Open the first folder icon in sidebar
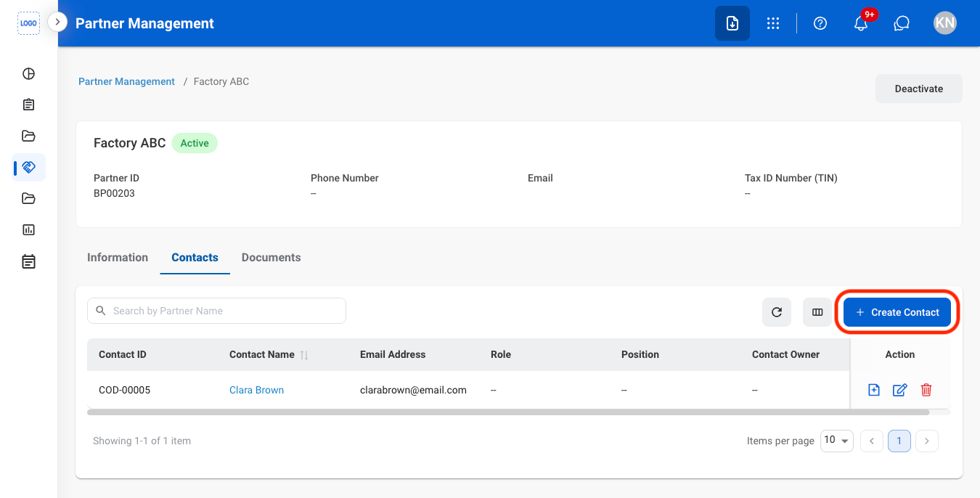 28,136
